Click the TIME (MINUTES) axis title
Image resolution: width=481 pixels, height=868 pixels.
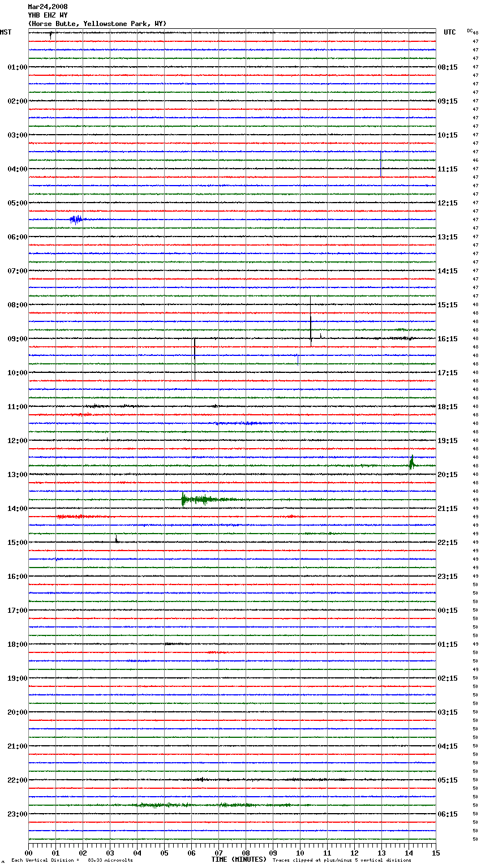[239, 860]
